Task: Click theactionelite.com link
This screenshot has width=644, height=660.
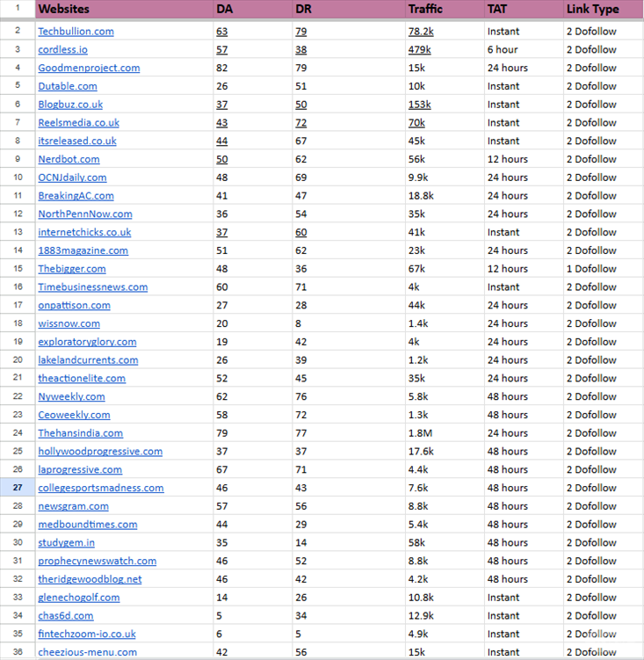Action: 82,379
